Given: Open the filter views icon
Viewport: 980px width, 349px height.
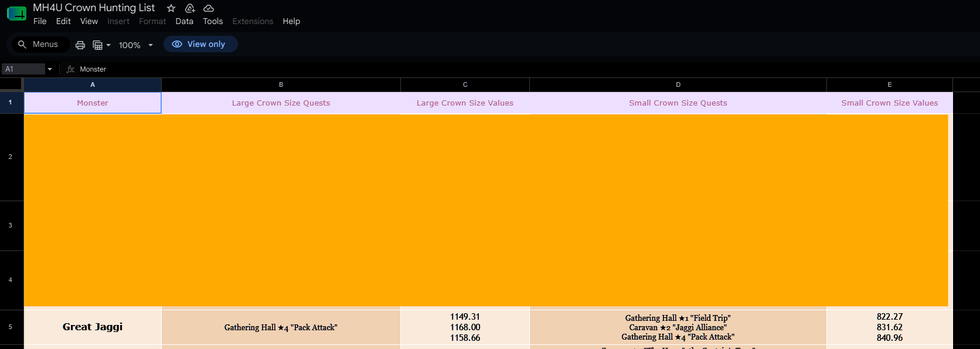Looking at the screenshot, I should point(98,45).
